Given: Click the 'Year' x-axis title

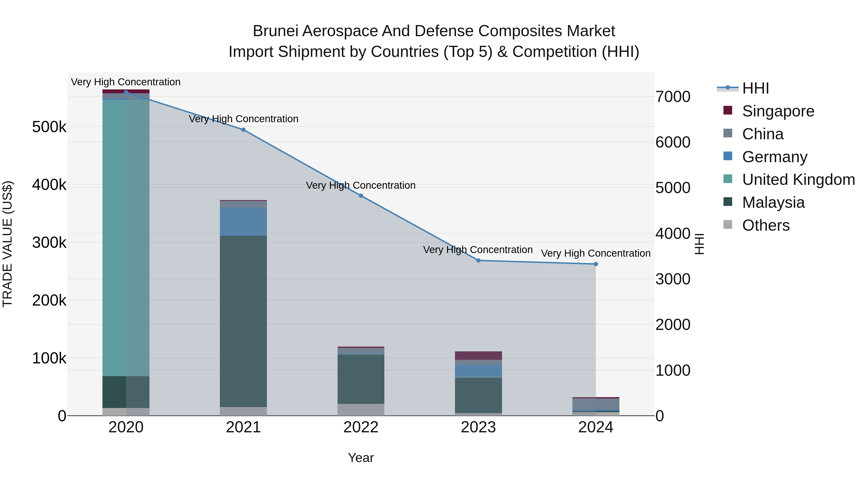Looking at the screenshot, I should pyautogui.click(x=361, y=458).
